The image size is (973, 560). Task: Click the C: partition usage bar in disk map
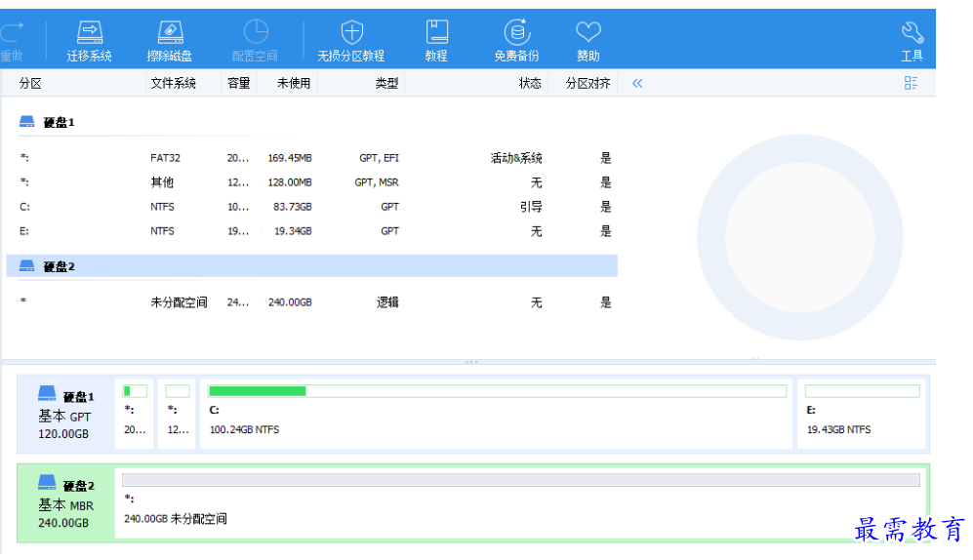click(497, 391)
